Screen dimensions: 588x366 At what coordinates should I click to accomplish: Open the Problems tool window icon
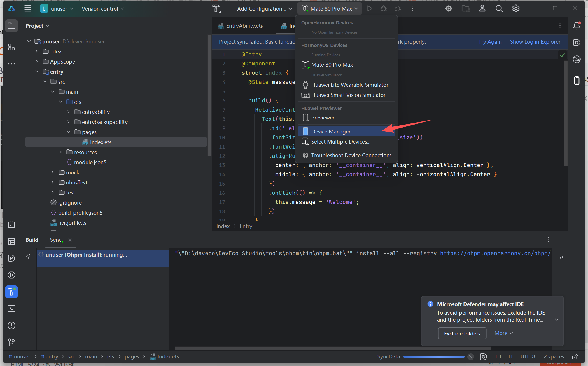pos(11,325)
